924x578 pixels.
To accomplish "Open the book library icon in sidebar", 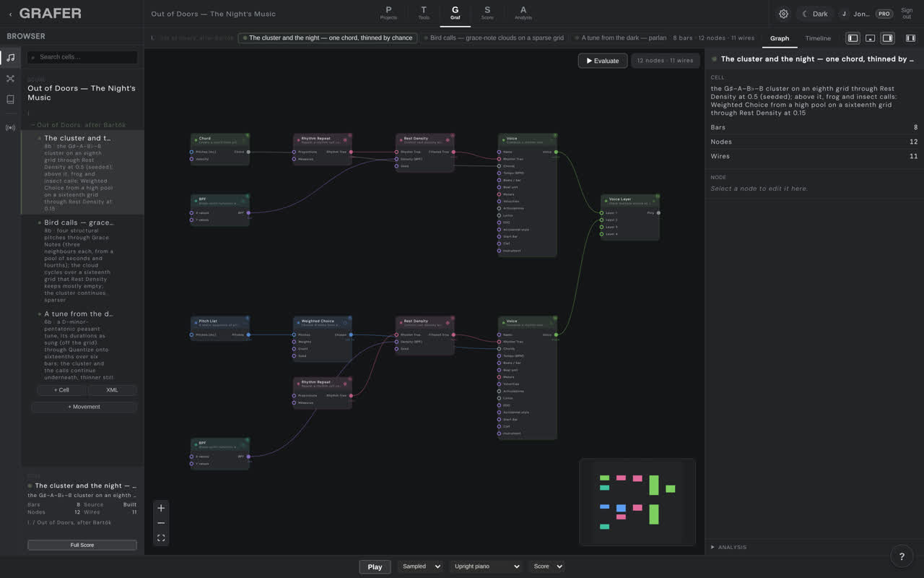I will [x=10, y=100].
